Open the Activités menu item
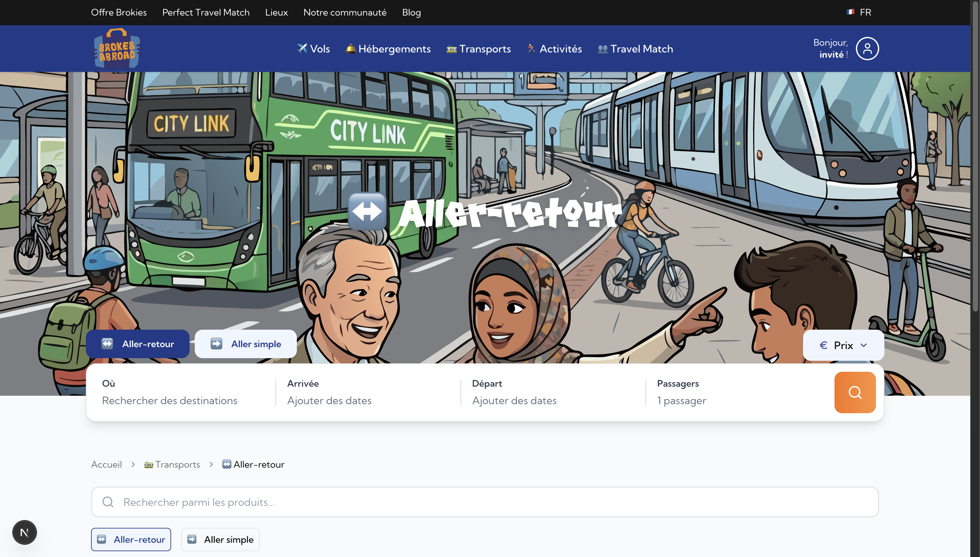The image size is (980, 557). tap(554, 49)
